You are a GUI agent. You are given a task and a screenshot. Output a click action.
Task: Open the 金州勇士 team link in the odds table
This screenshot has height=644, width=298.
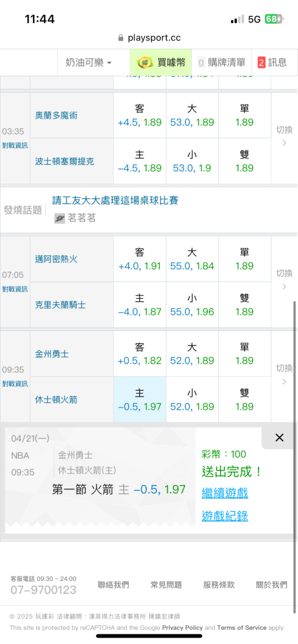(52, 354)
